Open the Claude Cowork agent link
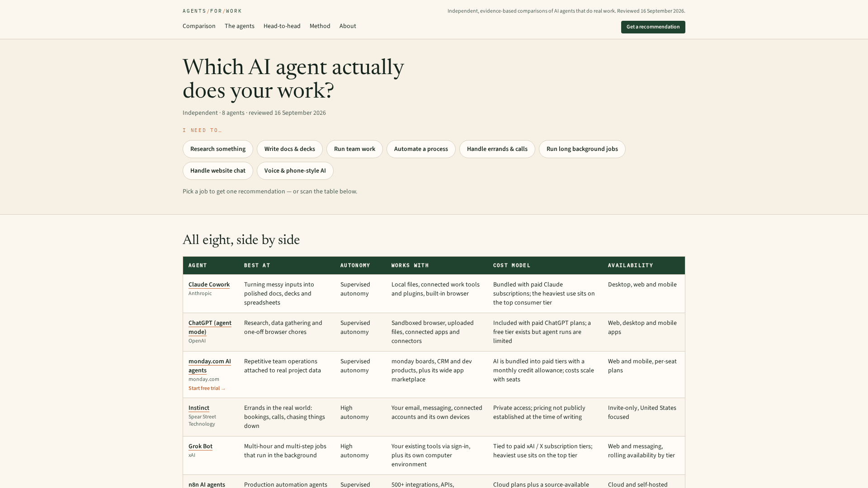Screen dimensions: 868x488 pyautogui.click(x=209, y=285)
